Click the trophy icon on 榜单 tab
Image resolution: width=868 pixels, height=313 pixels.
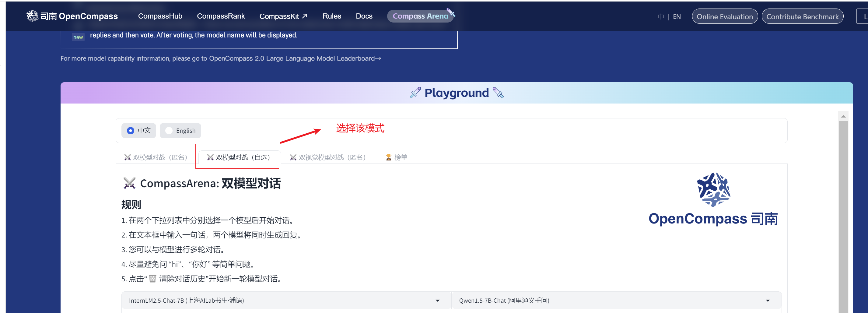[389, 157]
